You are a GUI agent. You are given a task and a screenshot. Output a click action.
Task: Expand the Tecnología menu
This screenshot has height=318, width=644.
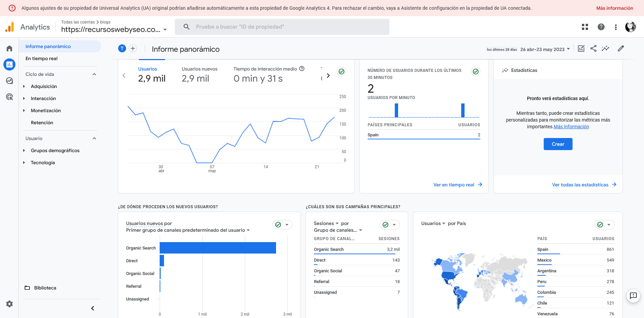(24, 163)
